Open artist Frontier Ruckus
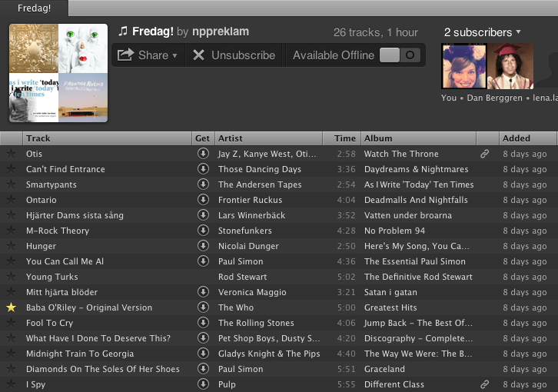Viewport: 558px width, 392px height. [x=250, y=200]
